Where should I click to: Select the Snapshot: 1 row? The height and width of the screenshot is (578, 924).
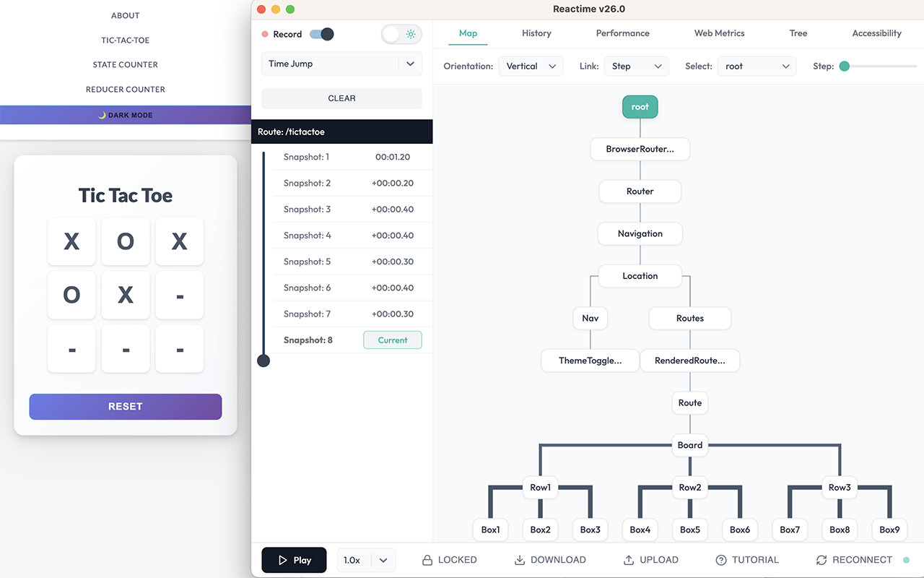[x=352, y=158]
